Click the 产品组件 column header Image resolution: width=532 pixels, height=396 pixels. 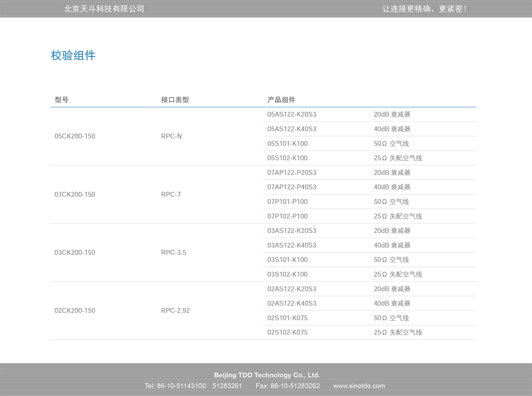(x=281, y=100)
